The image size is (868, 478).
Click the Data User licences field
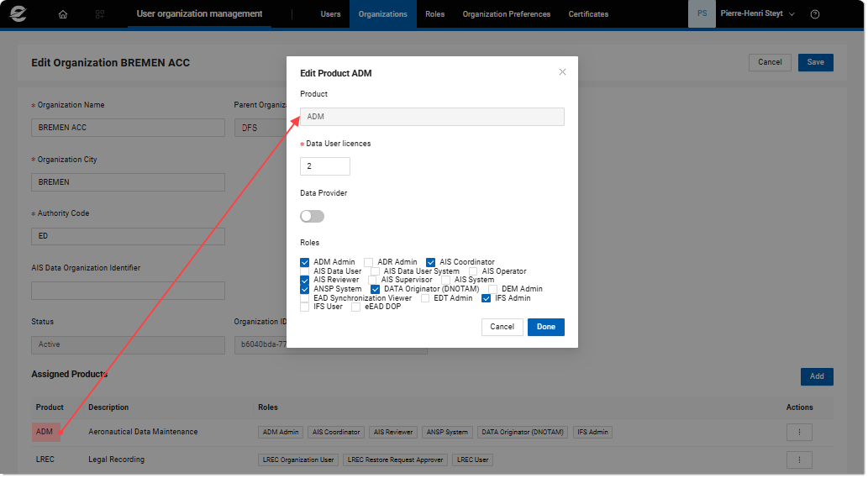pyautogui.click(x=324, y=166)
